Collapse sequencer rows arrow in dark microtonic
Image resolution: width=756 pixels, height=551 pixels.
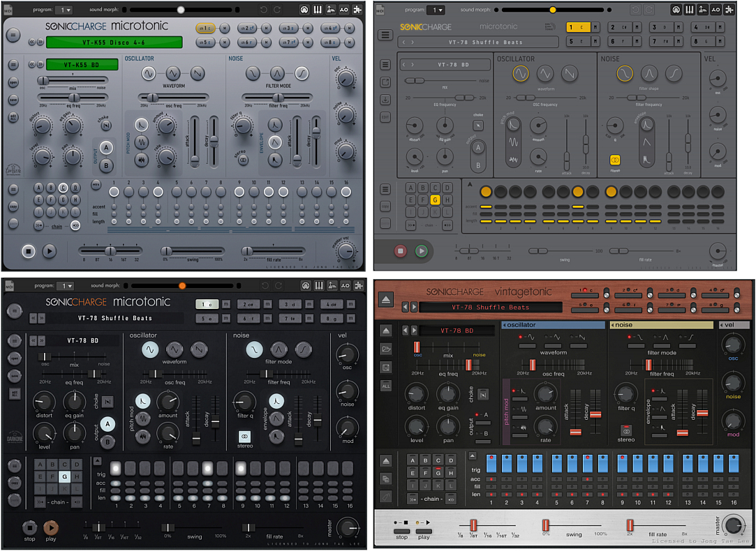click(97, 461)
